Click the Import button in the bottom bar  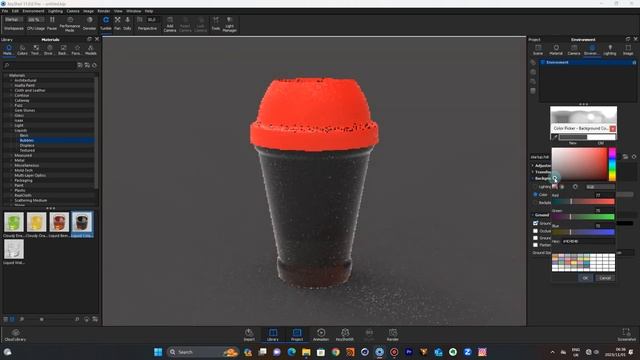click(249, 335)
